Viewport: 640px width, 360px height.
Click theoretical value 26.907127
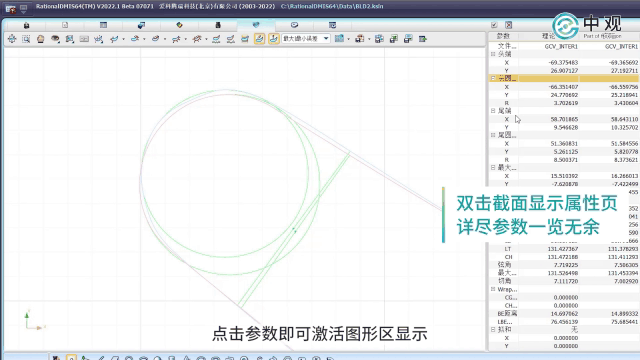[563, 71]
